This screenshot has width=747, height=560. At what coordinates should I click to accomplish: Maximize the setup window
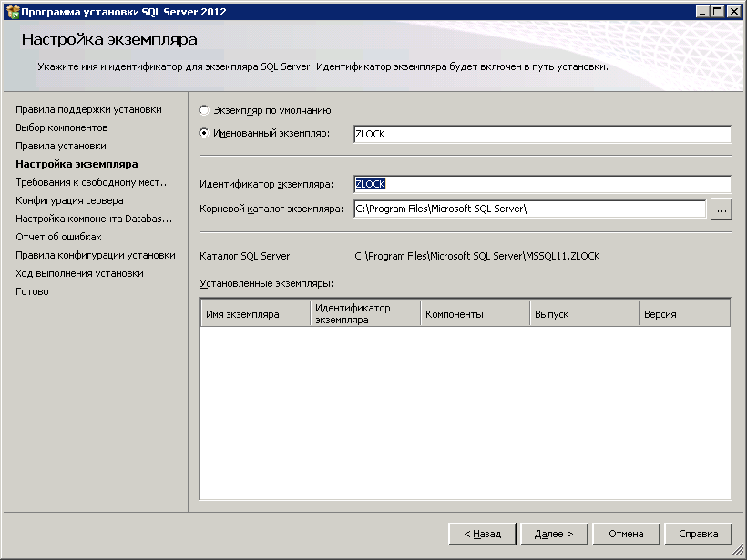[718, 11]
